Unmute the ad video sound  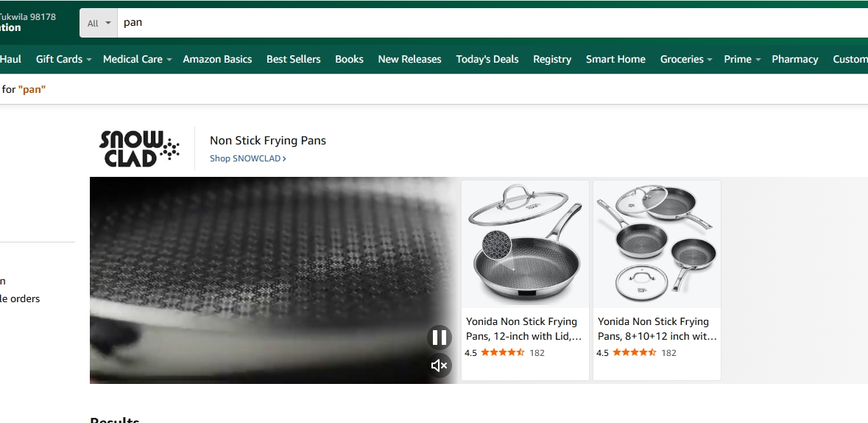(x=440, y=366)
